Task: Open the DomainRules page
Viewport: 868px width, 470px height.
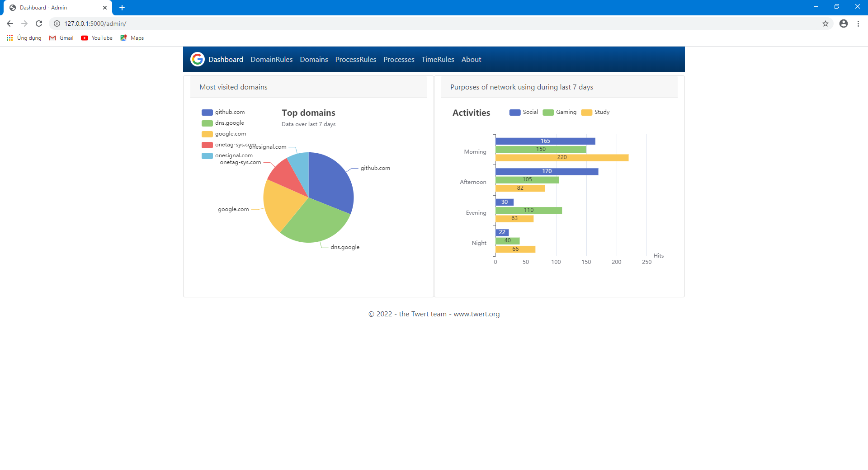Action: (271, 59)
